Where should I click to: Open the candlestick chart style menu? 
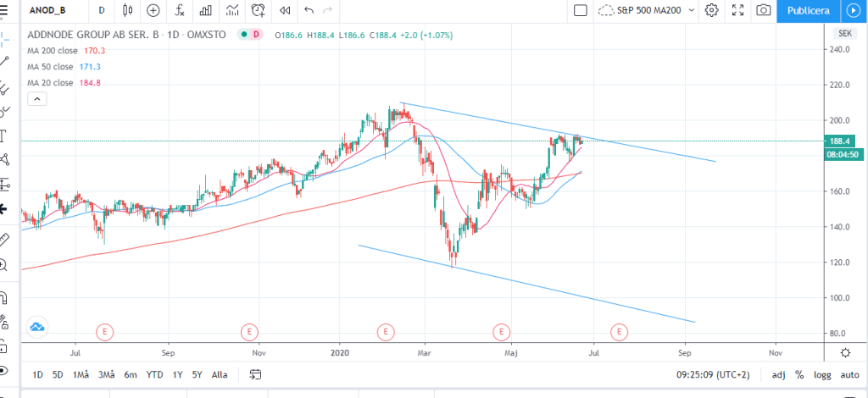[128, 10]
